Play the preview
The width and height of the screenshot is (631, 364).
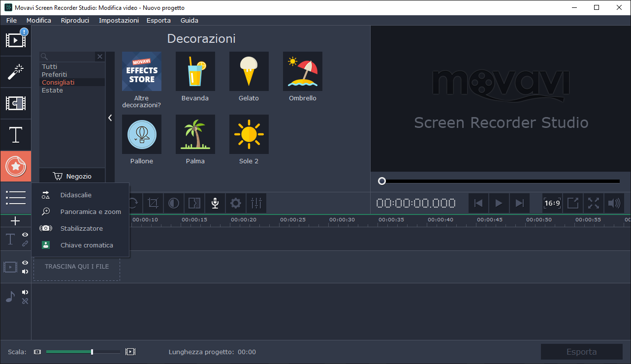tap(499, 203)
